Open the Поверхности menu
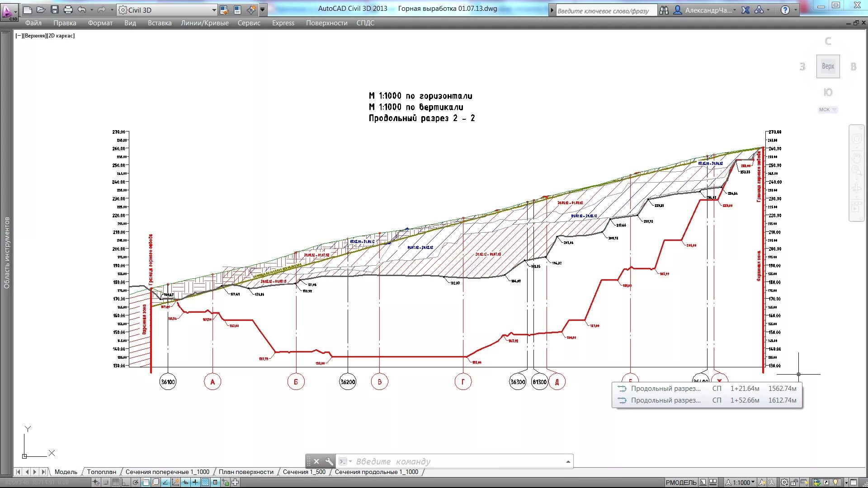Viewport: 868px width, 488px height. click(326, 23)
